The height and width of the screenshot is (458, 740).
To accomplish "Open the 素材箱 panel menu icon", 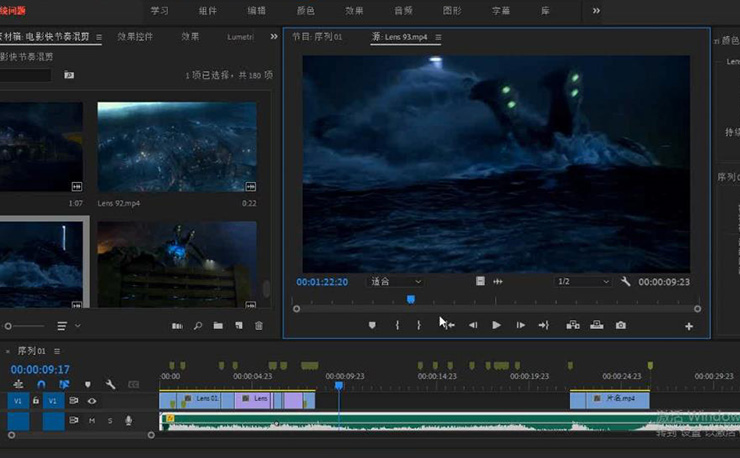I will tap(99, 37).
